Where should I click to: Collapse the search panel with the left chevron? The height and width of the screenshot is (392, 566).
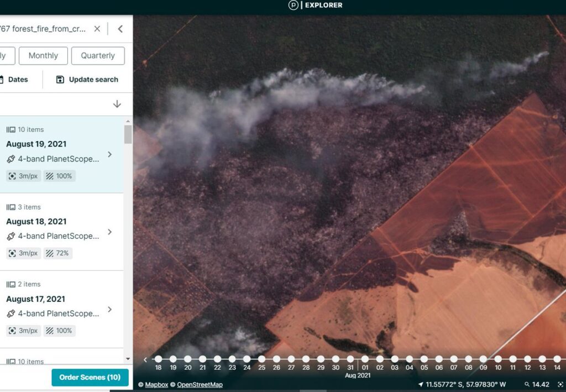point(120,28)
